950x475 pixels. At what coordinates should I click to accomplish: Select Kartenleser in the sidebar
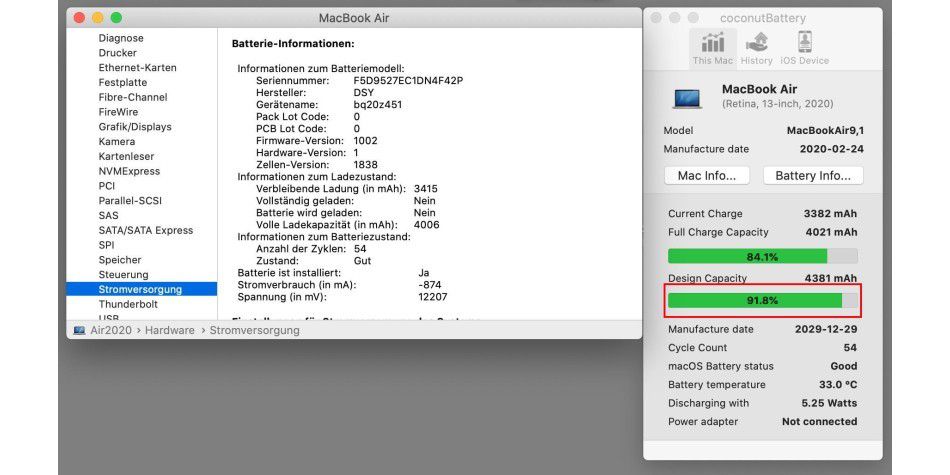[x=126, y=156]
